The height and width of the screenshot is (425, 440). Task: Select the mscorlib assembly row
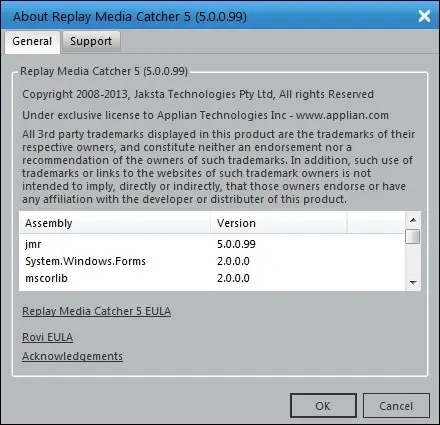pos(212,278)
